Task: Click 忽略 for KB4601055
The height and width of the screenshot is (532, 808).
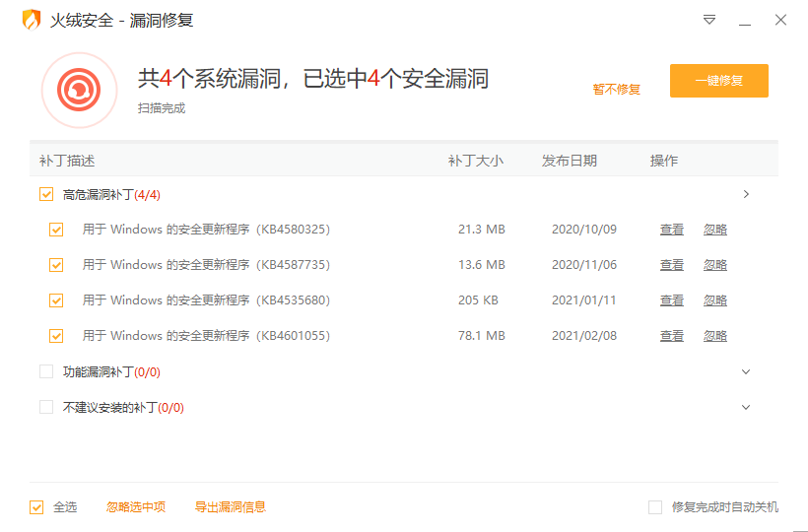Action: click(715, 336)
